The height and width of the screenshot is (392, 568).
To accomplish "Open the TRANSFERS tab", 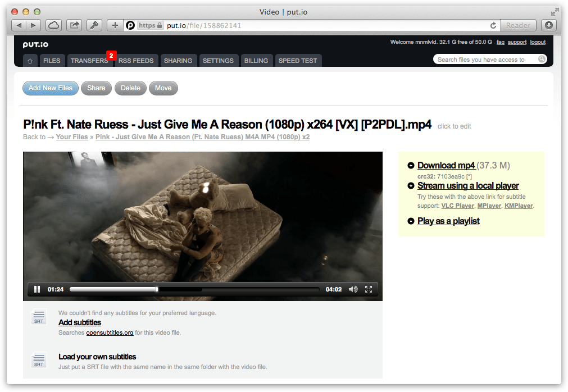I will (x=89, y=61).
